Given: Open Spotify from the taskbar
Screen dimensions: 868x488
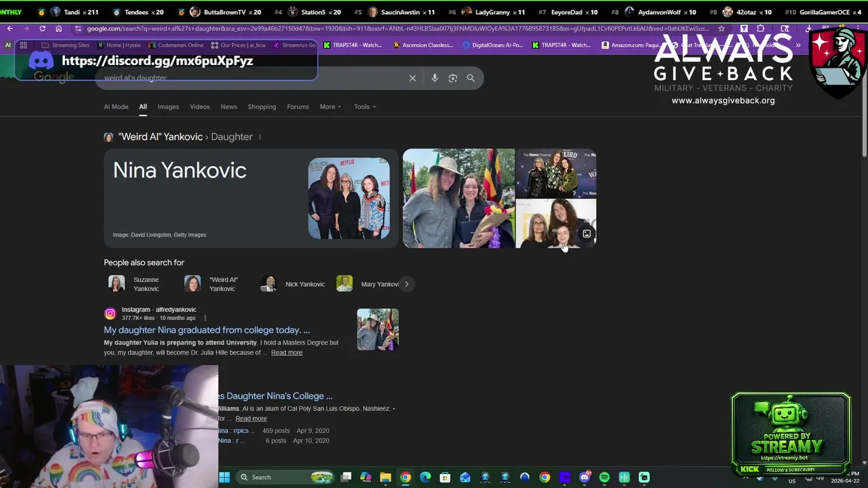Looking at the screenshot, I should pos(604,477).
